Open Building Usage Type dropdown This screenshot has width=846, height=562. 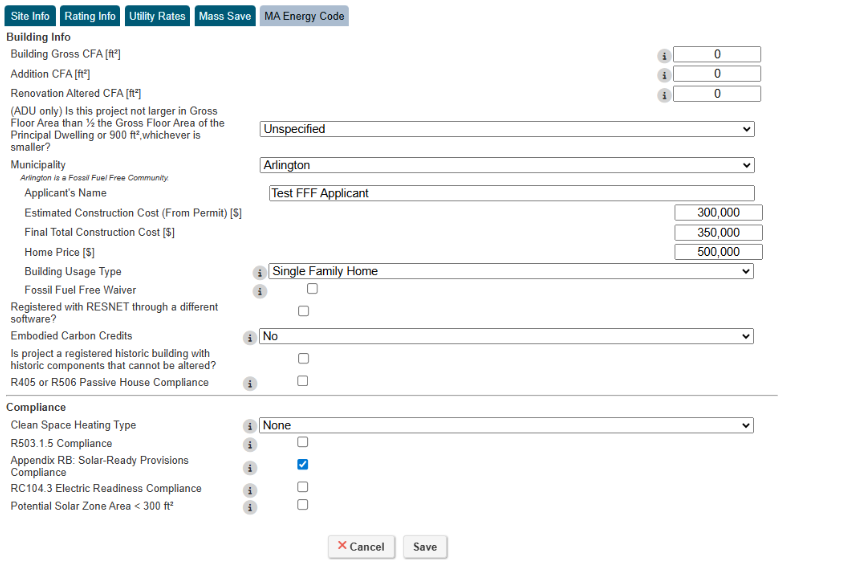click(x=511, y=271)
